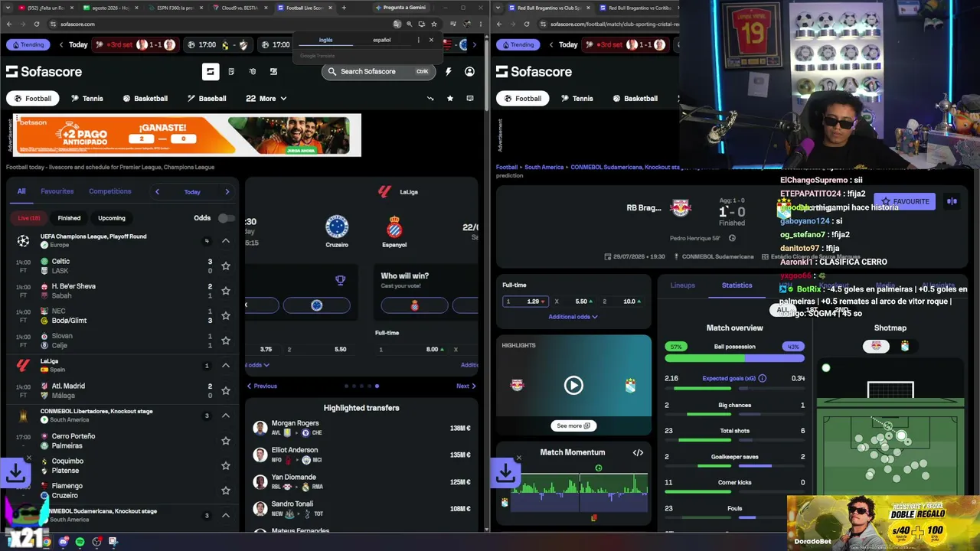Select Basketball in left window sports bar
Screen dimensions: 980x551
[x=144, y=98]
